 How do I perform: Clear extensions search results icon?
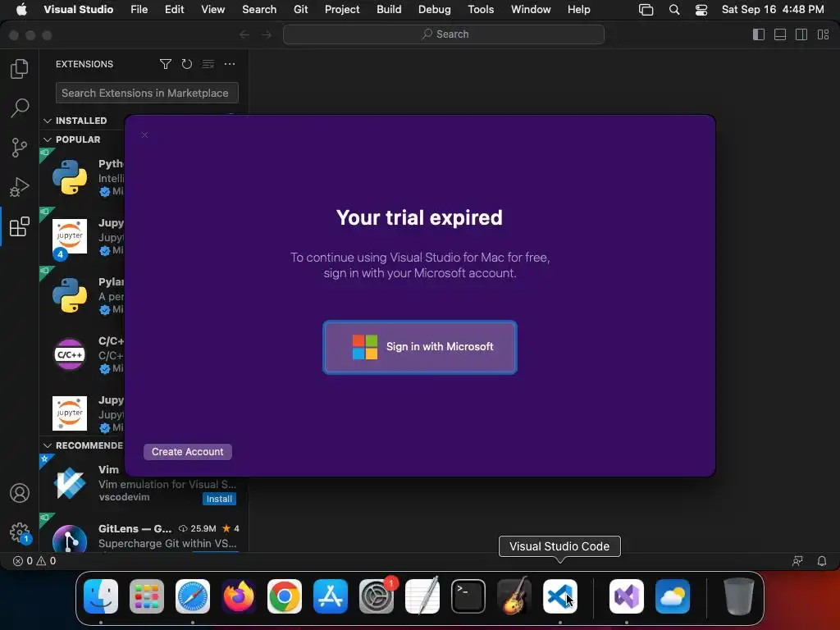208,64
